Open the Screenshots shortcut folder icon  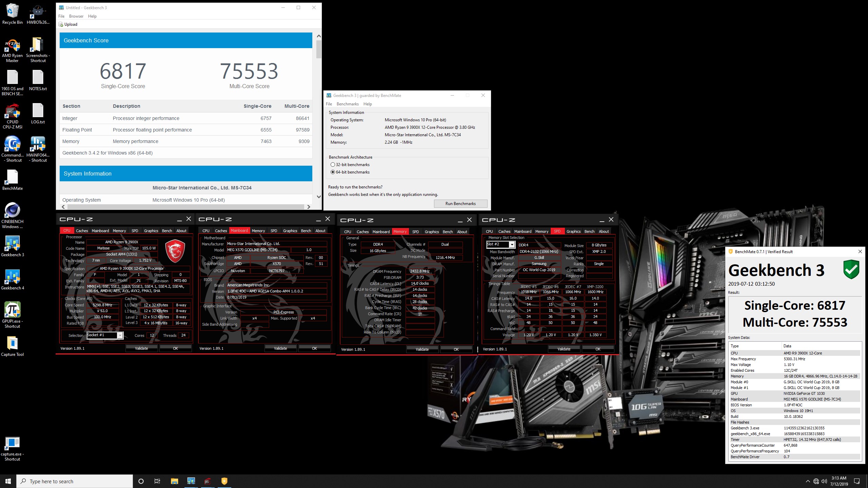38,50
